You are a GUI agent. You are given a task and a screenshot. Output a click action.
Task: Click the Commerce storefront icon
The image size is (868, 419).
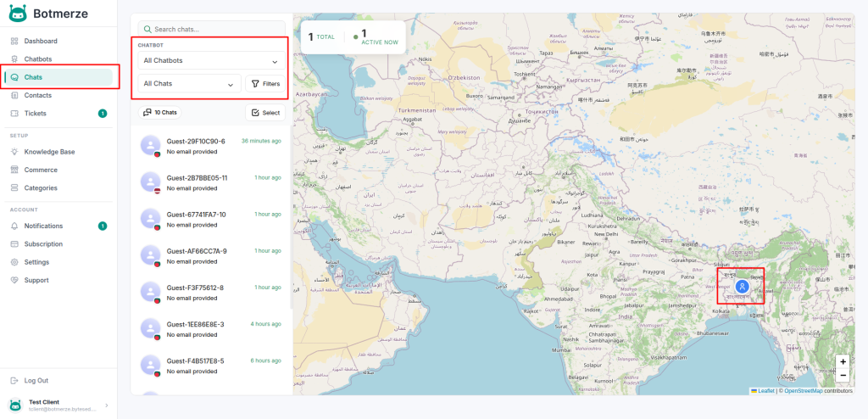(14, 170)
